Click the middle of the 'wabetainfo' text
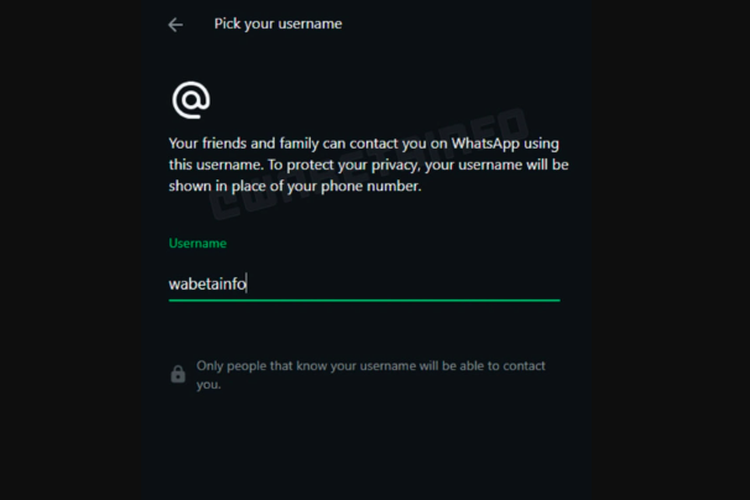 point(208,284)
